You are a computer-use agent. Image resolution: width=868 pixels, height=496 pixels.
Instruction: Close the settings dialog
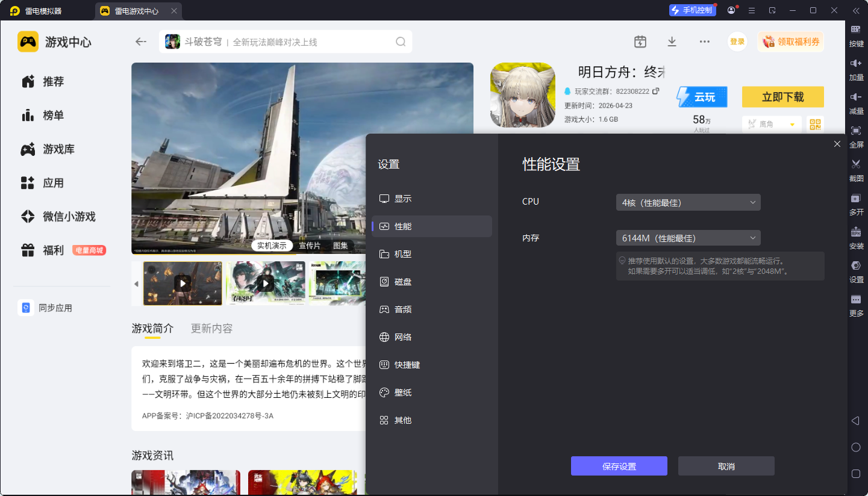click(x=837, y=144)
